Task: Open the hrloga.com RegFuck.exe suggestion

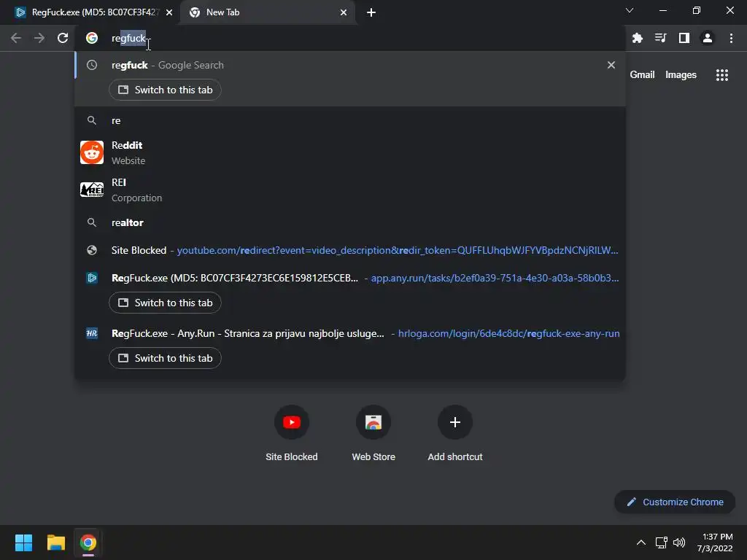Action: tap(349, 333)
